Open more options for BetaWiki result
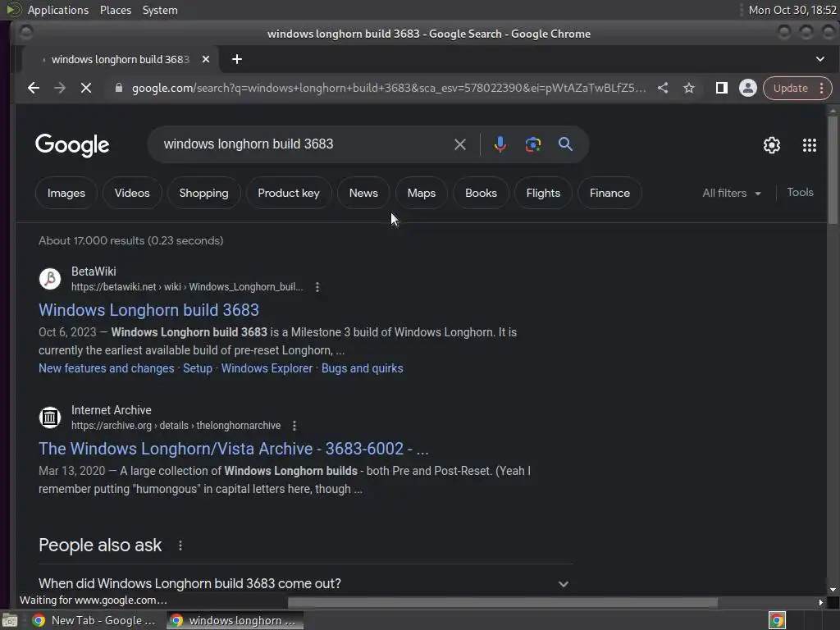The height and width of the screenshot is (630, 840). pyautogui.click(x=317, y=287)
